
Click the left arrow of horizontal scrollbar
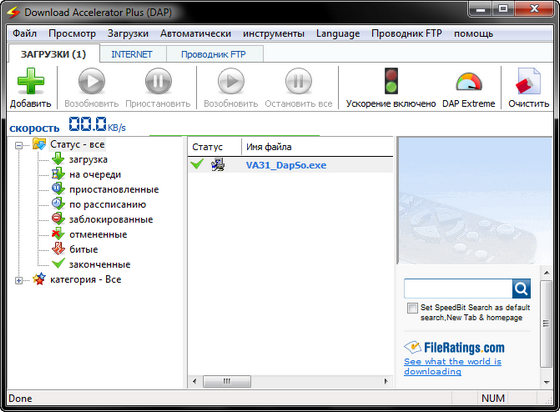click(194, 381)
